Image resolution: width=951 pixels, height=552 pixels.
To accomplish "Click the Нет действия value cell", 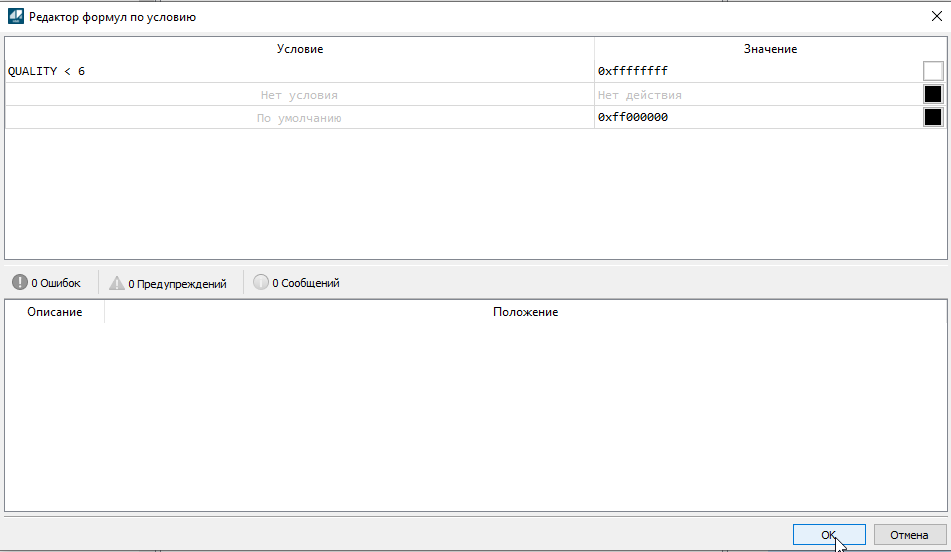I will click(756, 95).
